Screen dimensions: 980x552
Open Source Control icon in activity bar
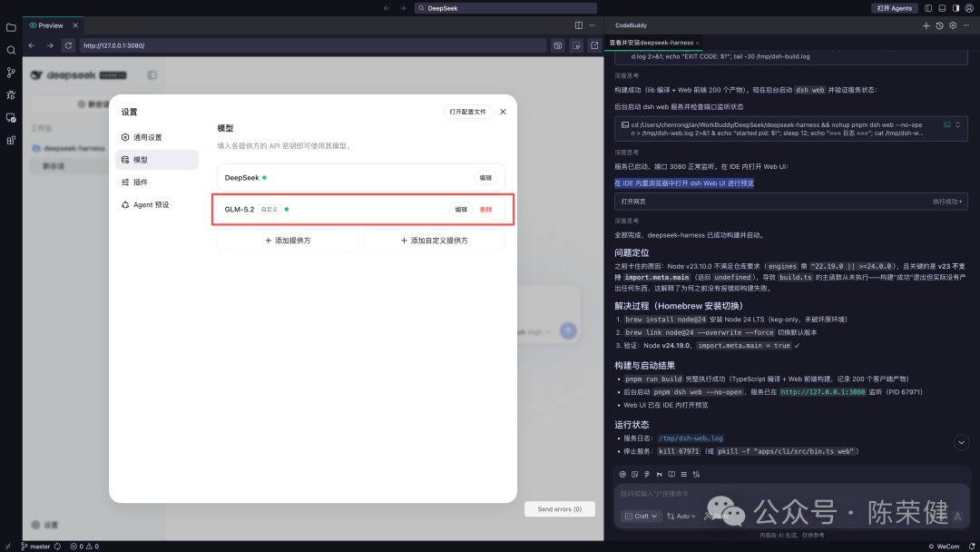coord(11,73)
